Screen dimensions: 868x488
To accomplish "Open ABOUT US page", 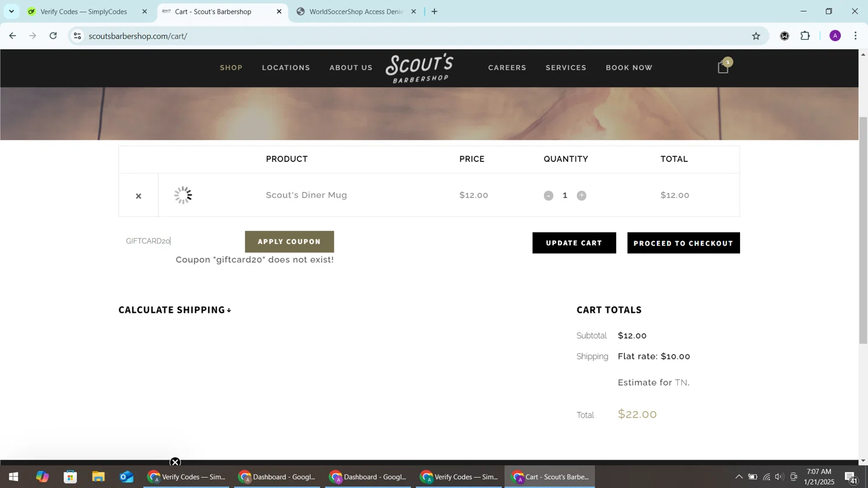I will (x=351, y=68).
